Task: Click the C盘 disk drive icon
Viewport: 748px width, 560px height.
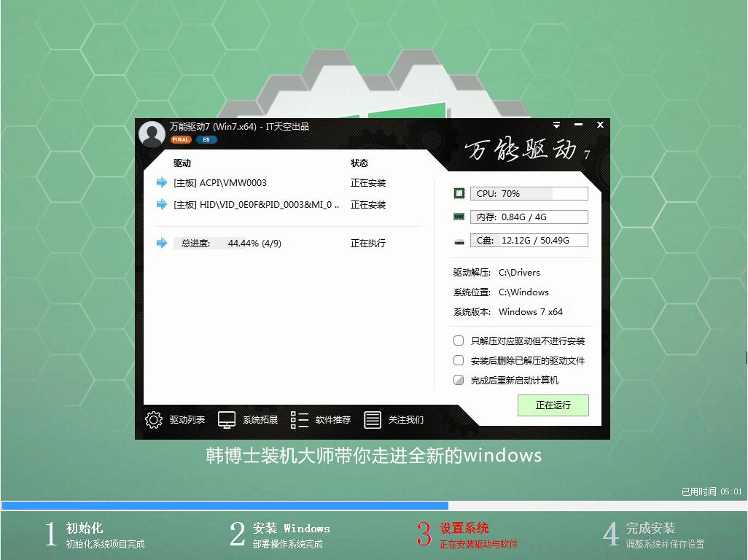Action: pyautogui.click(x=459, y=239)
